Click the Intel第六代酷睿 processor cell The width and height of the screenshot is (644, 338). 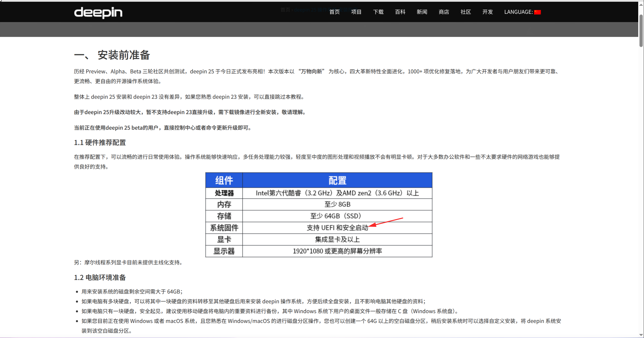[337, 193]
